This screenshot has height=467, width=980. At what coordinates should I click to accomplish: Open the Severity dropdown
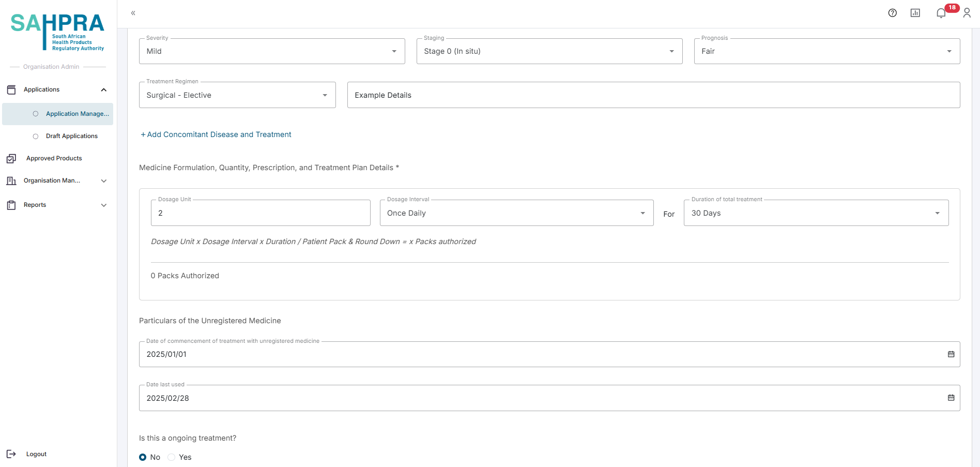tap(272, 51)
